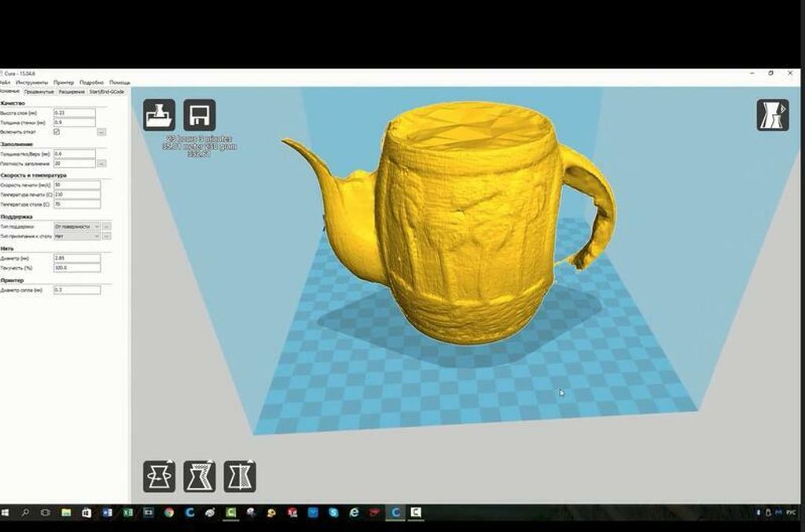Open the Тип поддержки dropdown
Viewport: 805px width, 532px height.
(77, 226)
